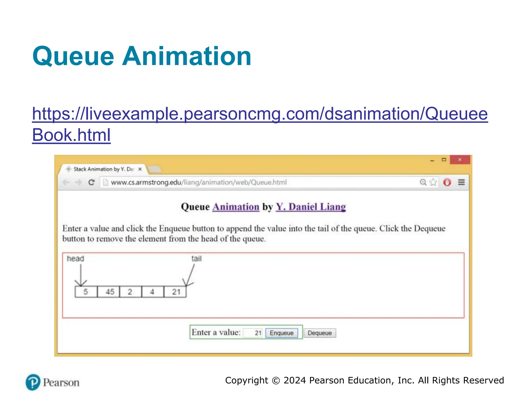Viewport: 532px width, 399px height.
Task: Open a new tab button
Action: [x=155, y=169]
